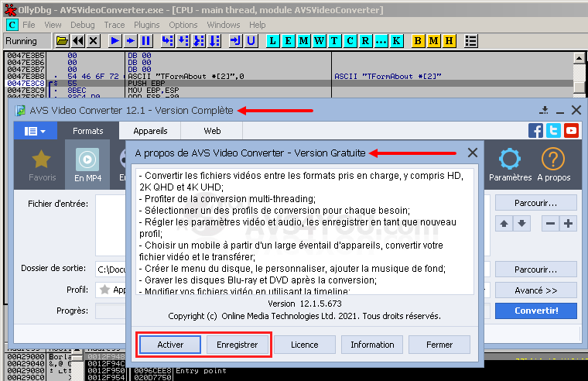Move file up with arrow button
Screen dimensions: 588x381
click(504, 224)
